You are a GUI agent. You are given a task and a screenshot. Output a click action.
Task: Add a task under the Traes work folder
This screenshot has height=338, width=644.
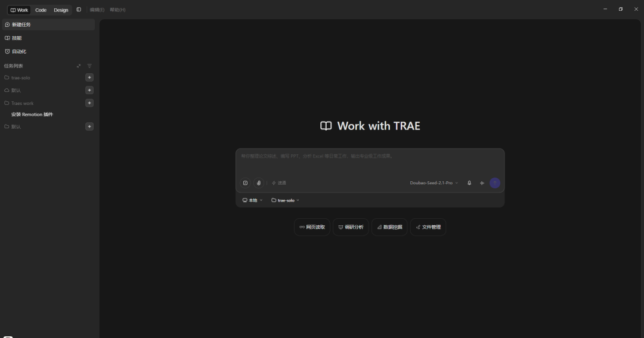click(x=89, y=103)
